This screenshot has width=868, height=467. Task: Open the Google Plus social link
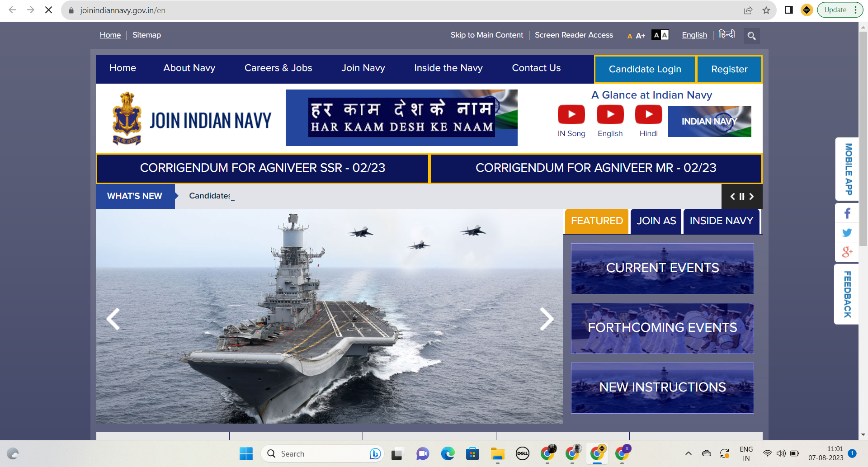pyautogui.click(x=847, y=252)
